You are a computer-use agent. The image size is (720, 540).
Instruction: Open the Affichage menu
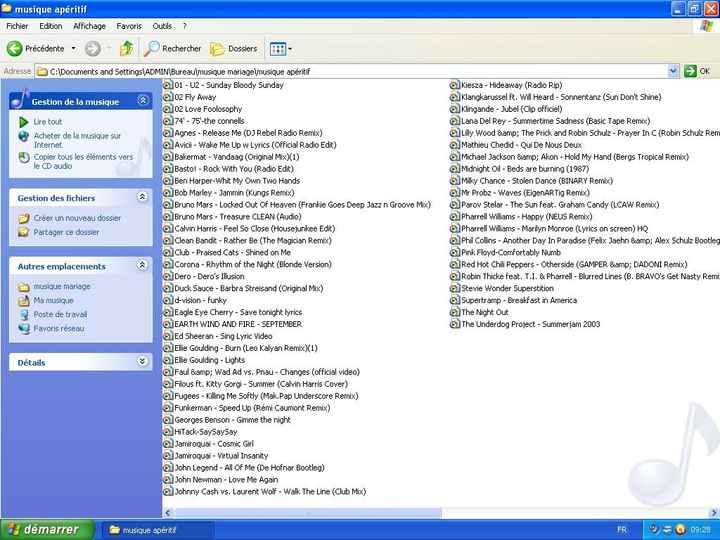[89, 26]
